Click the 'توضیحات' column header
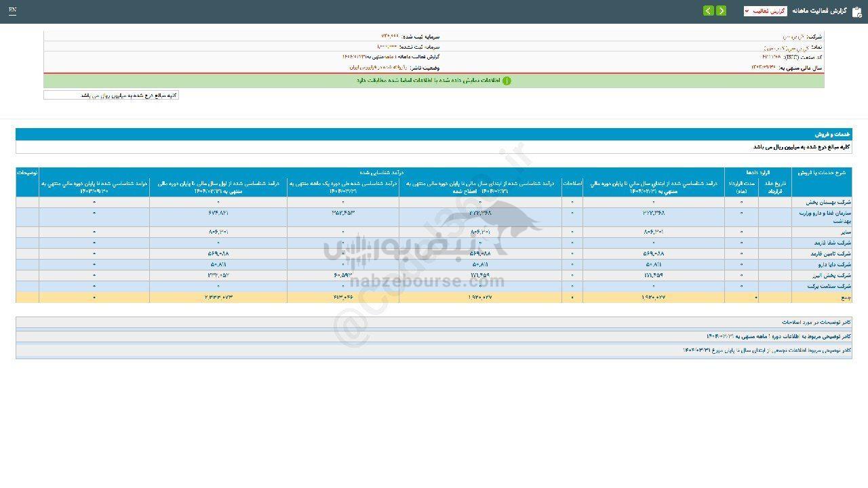This screenshot has height=488, width=868. pyautogui.click(x=27, y=172)
